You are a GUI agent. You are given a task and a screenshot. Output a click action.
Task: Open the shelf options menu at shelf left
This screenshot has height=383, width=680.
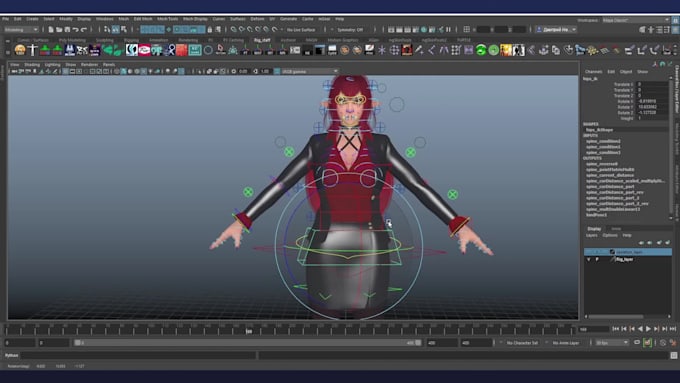pos(7,51)
